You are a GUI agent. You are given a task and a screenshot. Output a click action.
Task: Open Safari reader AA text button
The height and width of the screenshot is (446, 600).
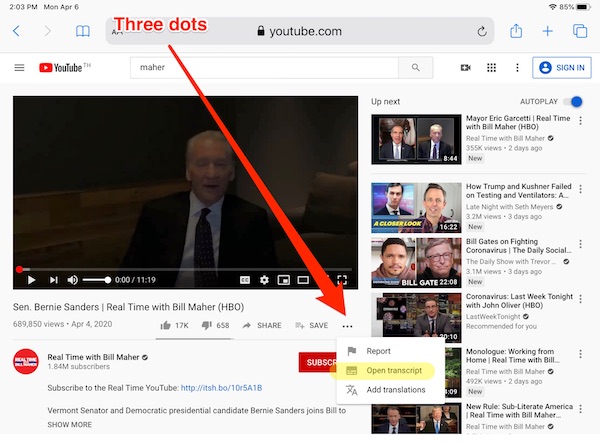[117, 32]
